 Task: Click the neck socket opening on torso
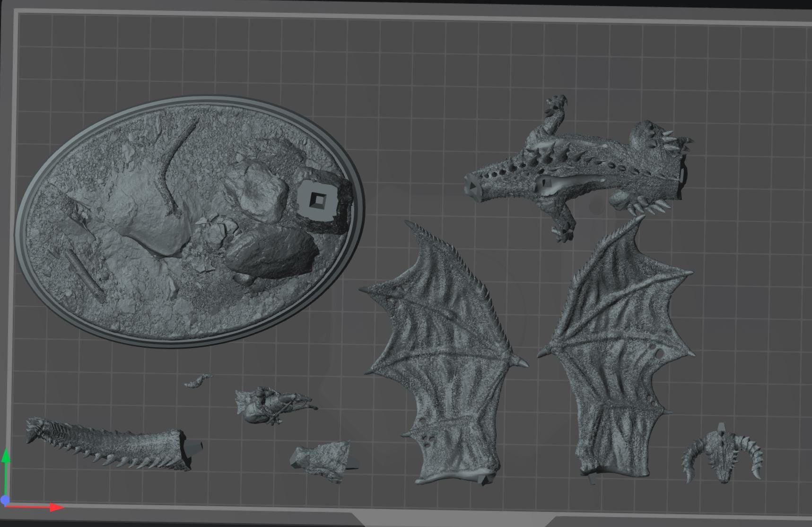pos(473,185)
